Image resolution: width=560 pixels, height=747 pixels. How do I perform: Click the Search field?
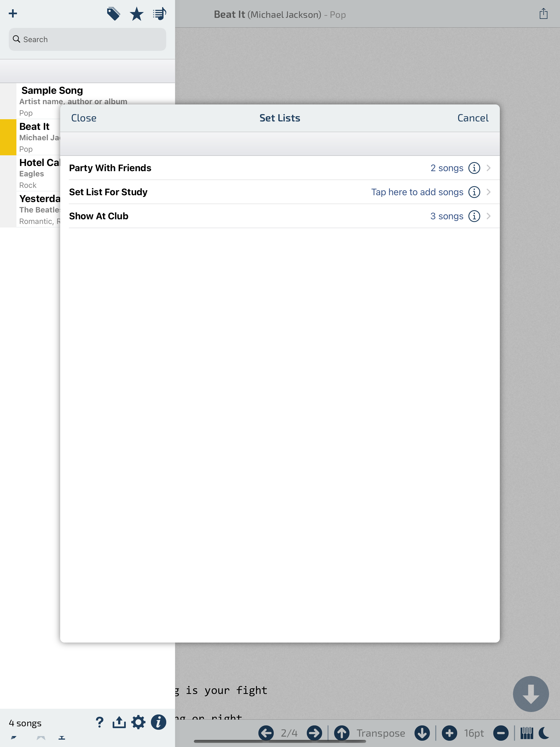pos(87,39)
